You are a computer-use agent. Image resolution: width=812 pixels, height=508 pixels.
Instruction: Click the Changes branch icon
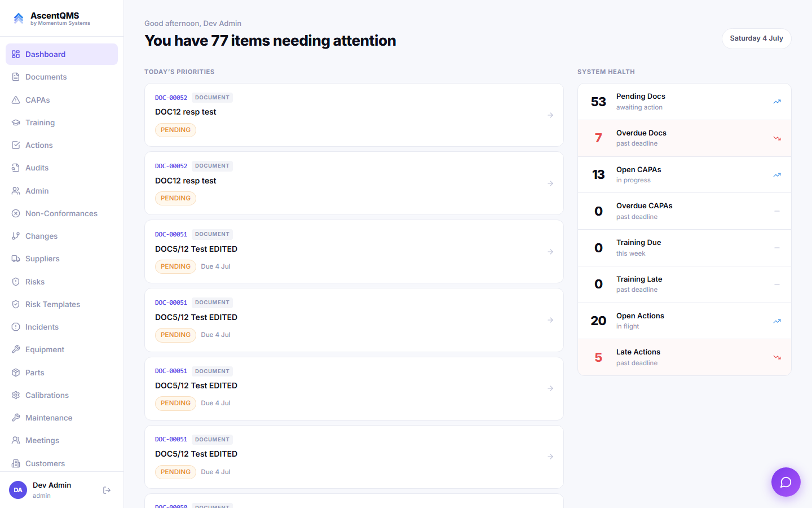(x=16, y=236)
